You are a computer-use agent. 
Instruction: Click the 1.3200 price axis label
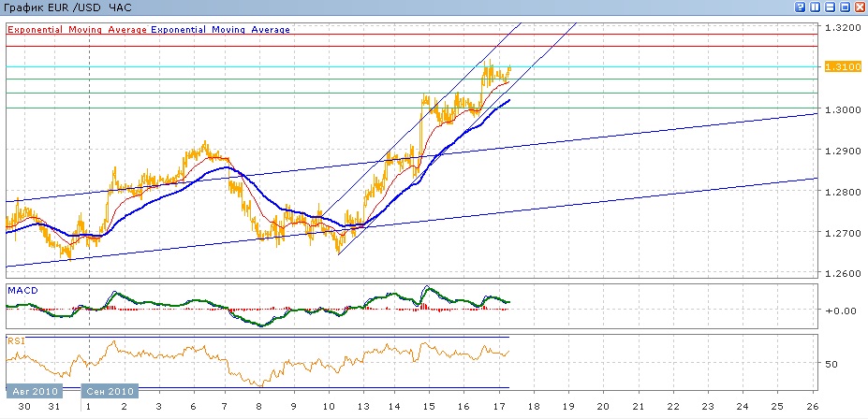tap(840, 27)
